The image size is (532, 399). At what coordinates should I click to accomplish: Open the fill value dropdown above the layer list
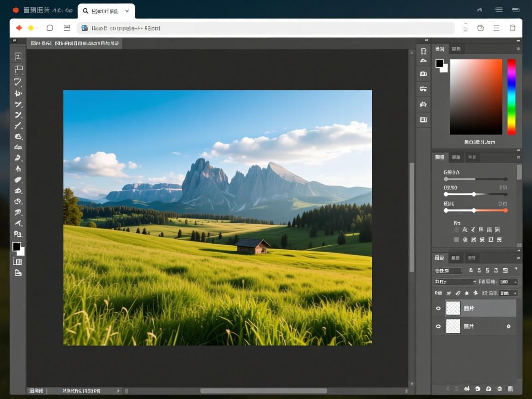[508, 293]
